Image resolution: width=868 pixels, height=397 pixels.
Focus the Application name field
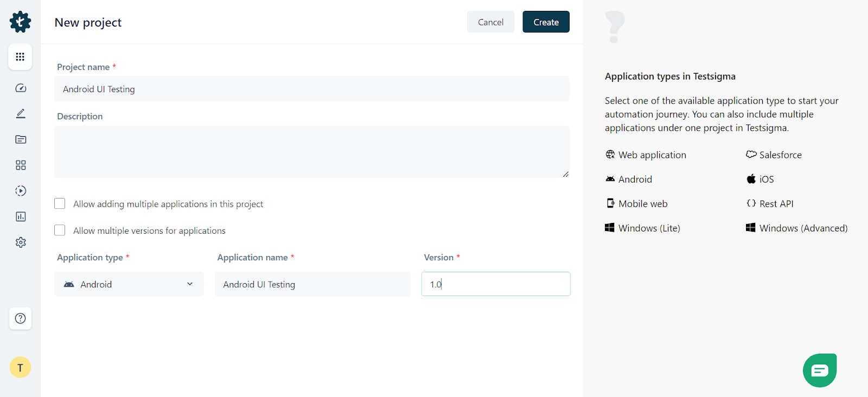pyautogui.click(x=312, y=284)
